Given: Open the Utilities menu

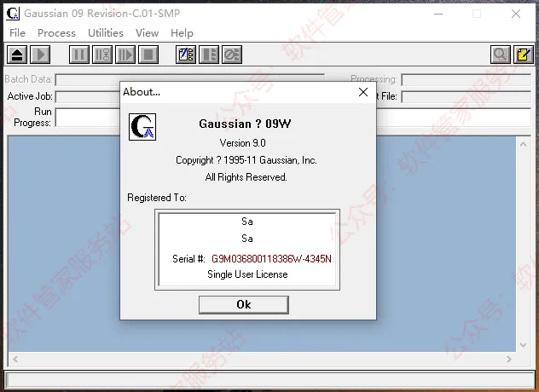Looking at the screenshot, I should 106,33.
